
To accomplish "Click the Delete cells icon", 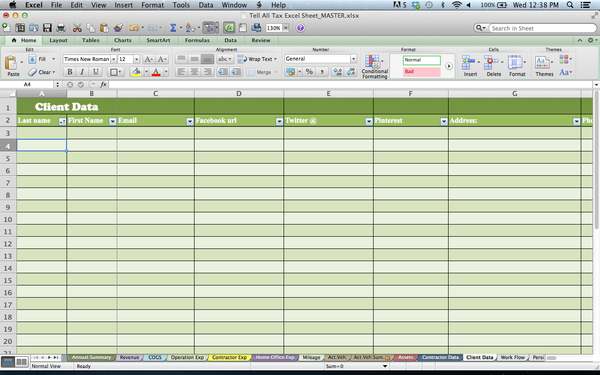I will pyautogui.click(x=491, y=62).
